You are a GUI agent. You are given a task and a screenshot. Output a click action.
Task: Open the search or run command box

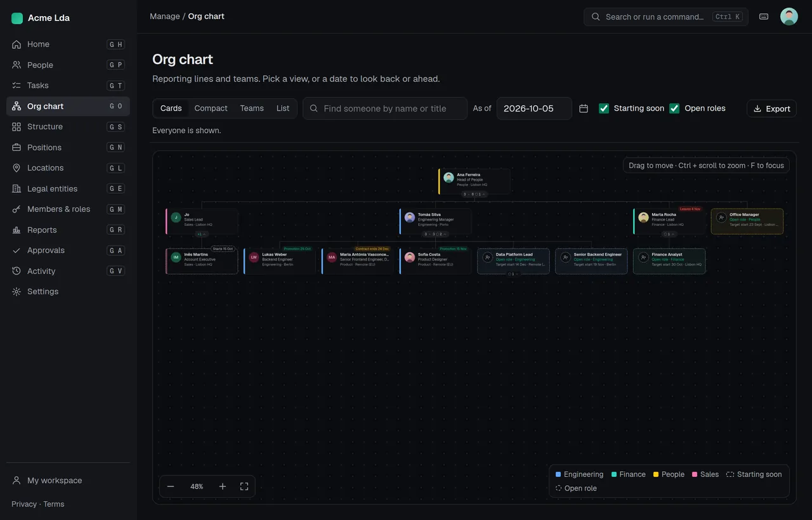coord(666,16)
